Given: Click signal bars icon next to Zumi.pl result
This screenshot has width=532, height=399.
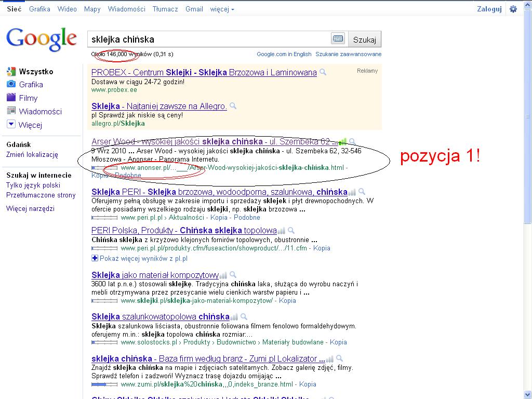Looking at the screenshot, I should point(329,360).
